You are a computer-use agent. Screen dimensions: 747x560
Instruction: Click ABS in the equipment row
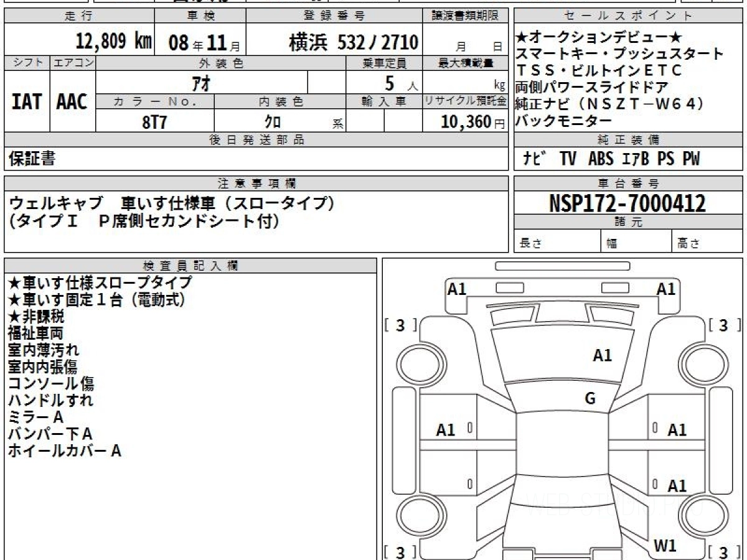click(x=601, y=159)
